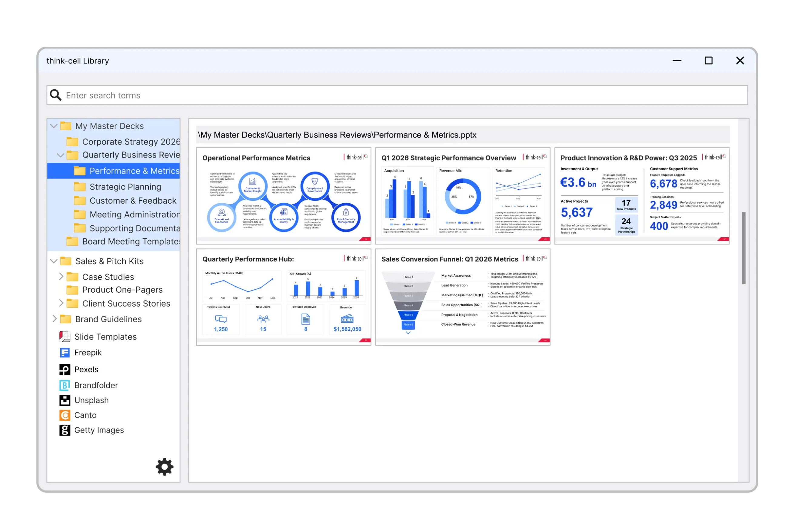Open the Product One-Pagers label
The width and height of the screenshot is (795, 532).
click(122, 290)
